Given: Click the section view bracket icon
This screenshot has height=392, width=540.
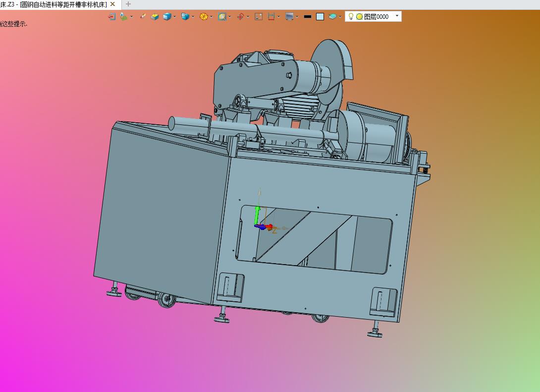Looking at the screenshot, I should point(271,16).
